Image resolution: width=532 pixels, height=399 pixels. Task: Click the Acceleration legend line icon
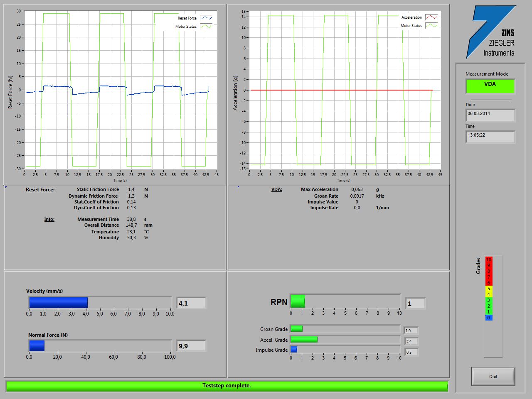coord(431,17)
